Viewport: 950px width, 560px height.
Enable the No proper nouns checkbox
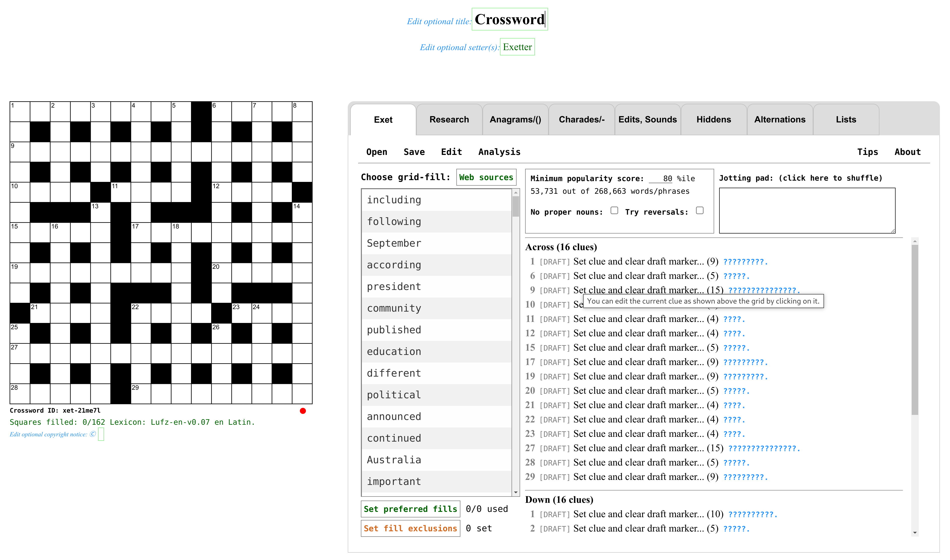pyautogui.click(x=614, y=211)
